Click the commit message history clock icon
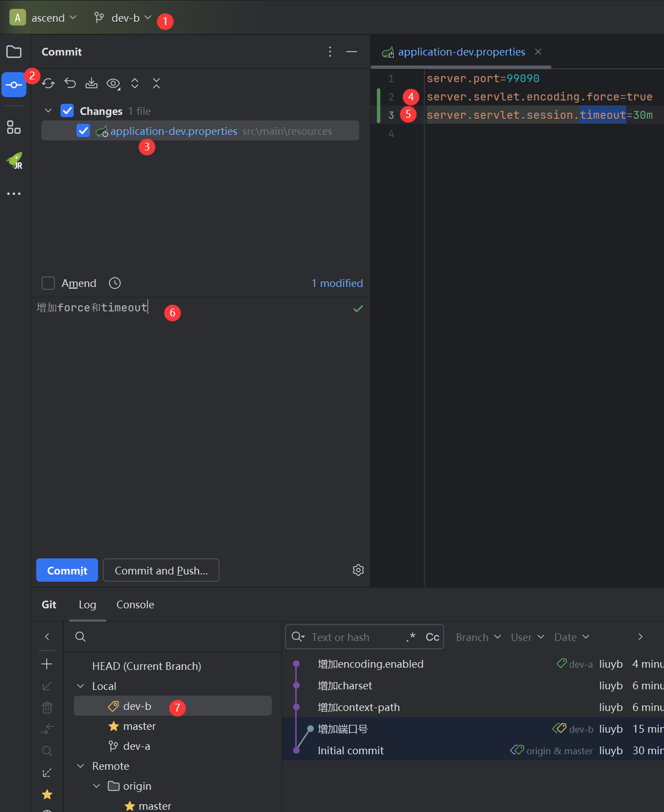Image resolution: width=664 pixels, height=812 pixels. coord(115,283)
